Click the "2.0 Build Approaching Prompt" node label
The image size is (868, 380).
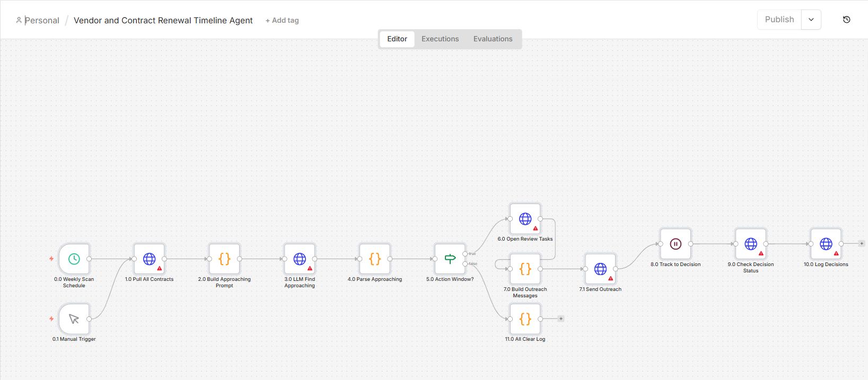coord(224,282)
